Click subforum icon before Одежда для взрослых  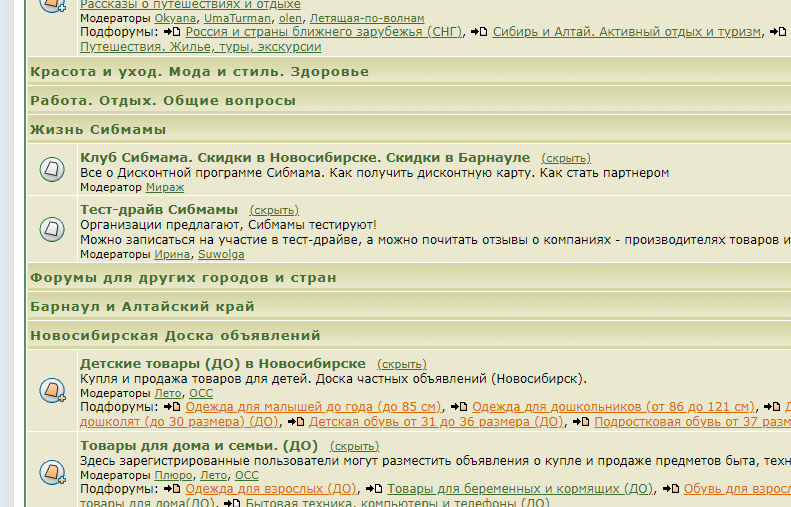click(x=172, y=489)
